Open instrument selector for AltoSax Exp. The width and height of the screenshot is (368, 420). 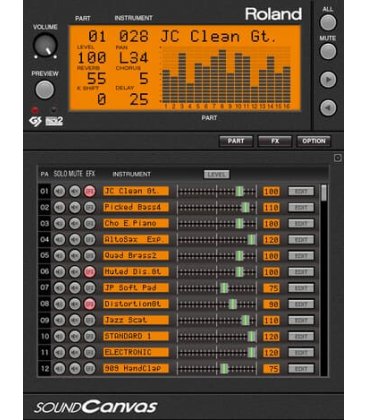pyautogui.click(x=136, y=239)
